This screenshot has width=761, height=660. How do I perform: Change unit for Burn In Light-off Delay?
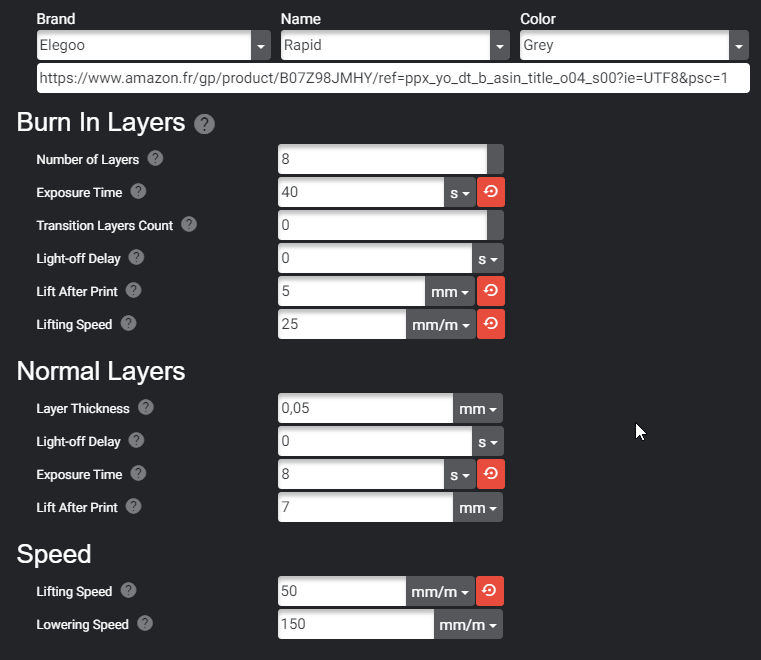(488, 258)
